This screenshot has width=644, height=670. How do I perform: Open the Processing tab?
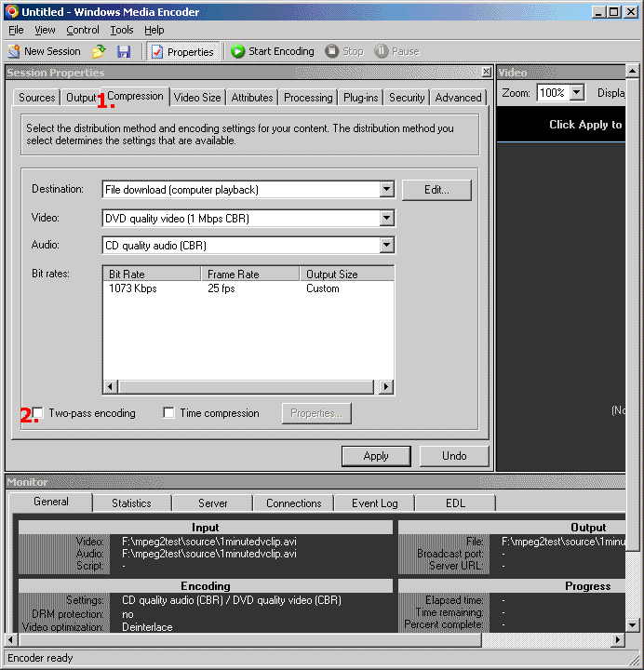coord(308,98)
